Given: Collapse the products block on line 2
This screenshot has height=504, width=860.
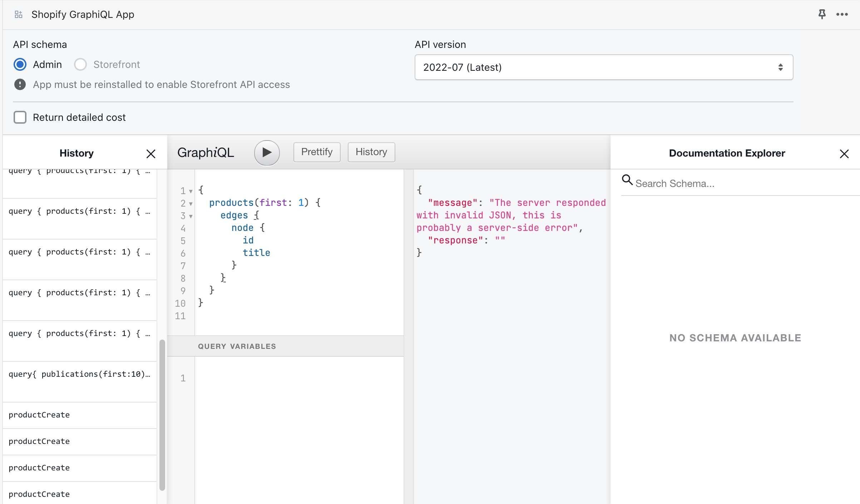Looking at the screenshot, I should (191, 204).
